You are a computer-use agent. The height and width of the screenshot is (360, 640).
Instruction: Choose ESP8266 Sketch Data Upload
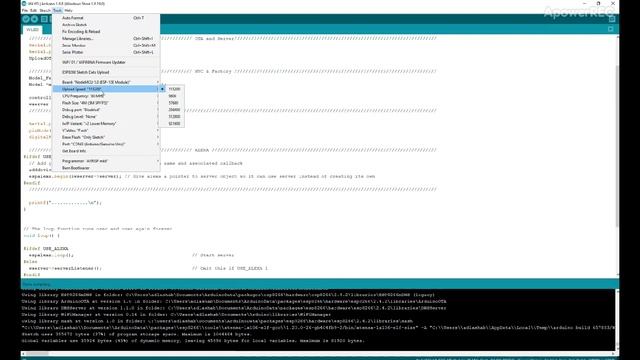106,72
